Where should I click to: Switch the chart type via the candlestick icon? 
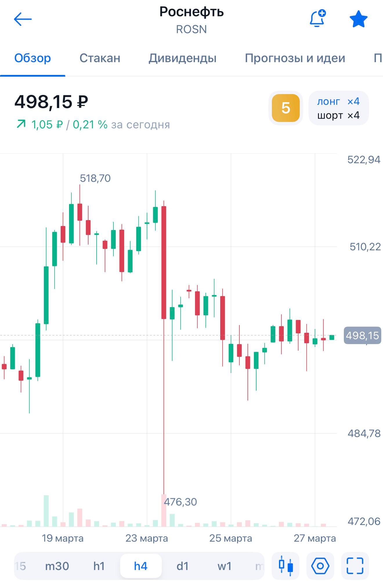pyautogui.click(x=286, y=566)
